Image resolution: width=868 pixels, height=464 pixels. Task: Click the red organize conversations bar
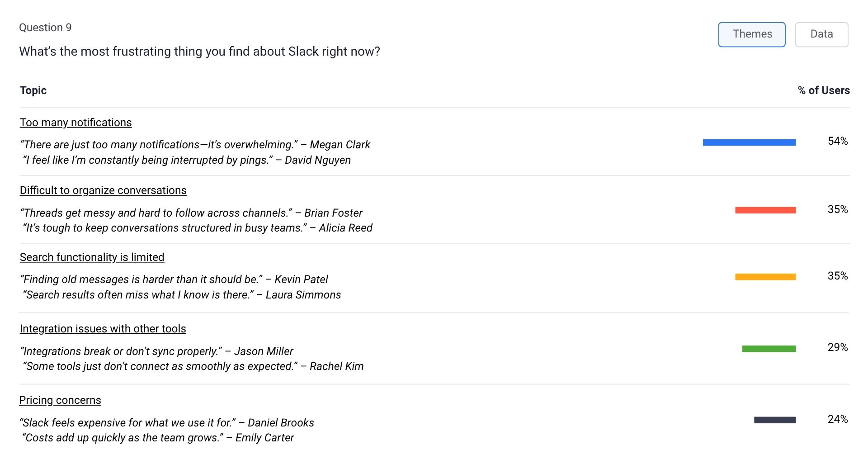coord(765,210)
